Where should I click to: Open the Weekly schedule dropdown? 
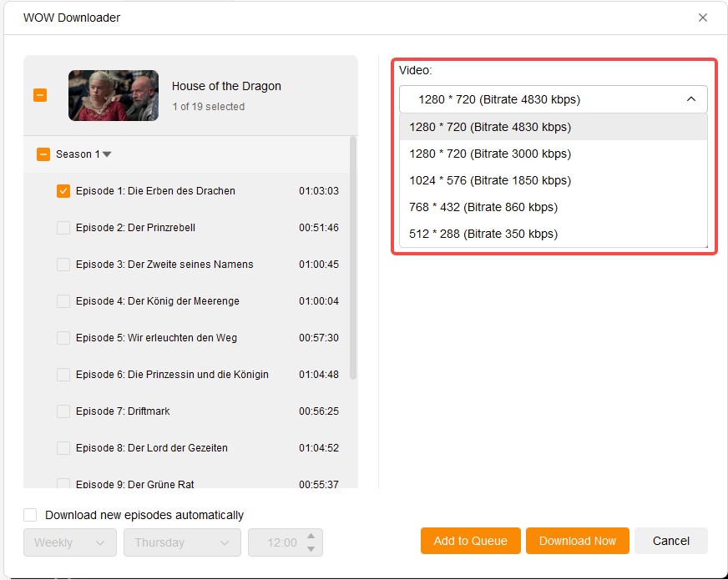(70, 542)
